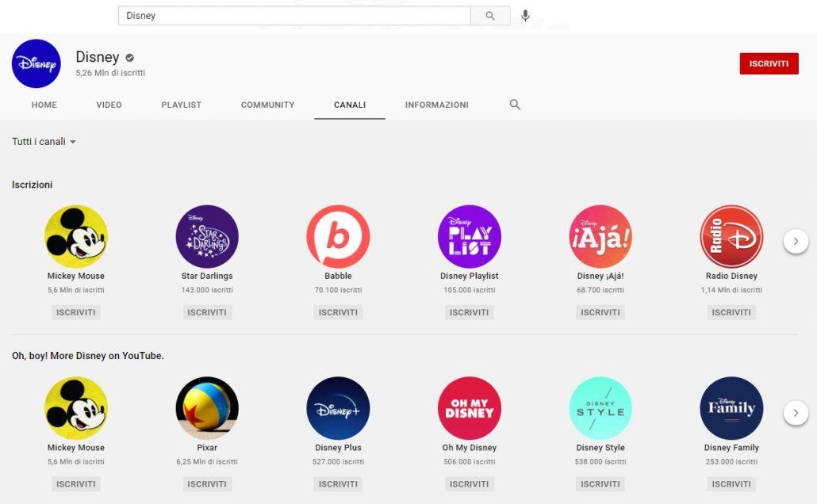Click the verified badge next to Disney
Screen dimensions: 817x504
[130, 58]
